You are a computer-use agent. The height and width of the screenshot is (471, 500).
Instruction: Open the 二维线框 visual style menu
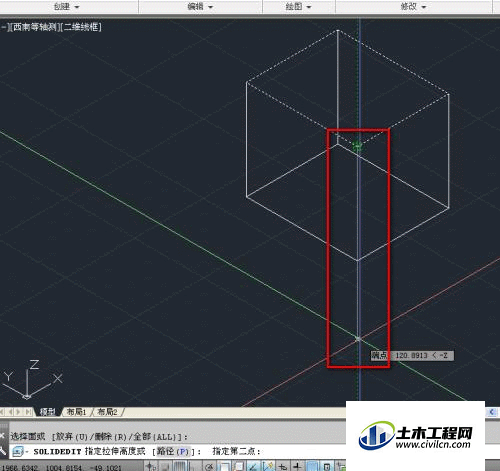point(81,27)
